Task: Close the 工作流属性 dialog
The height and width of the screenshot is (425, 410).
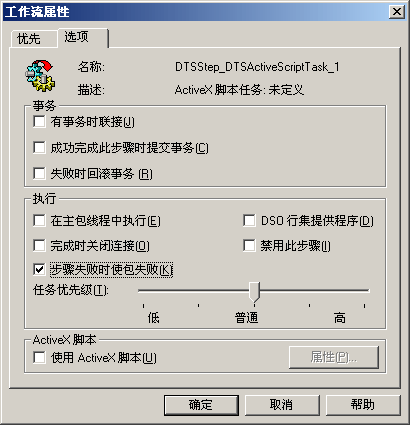Action: 397,12
